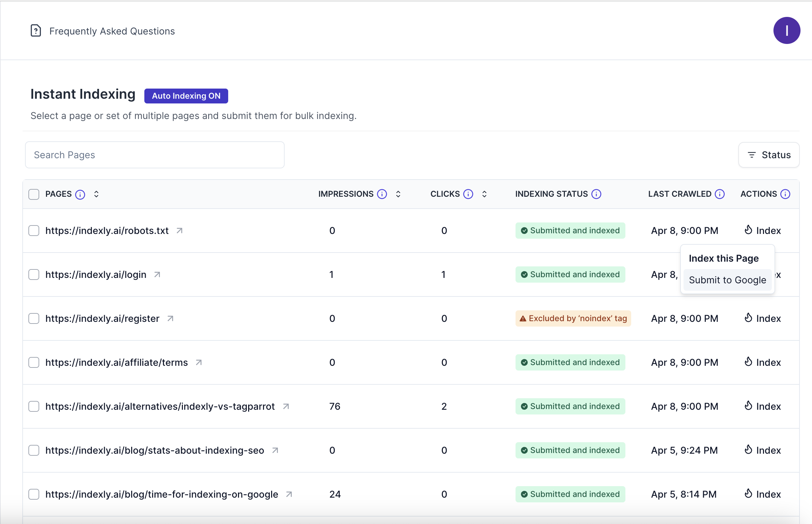Sort the table by Clicks

484,194
